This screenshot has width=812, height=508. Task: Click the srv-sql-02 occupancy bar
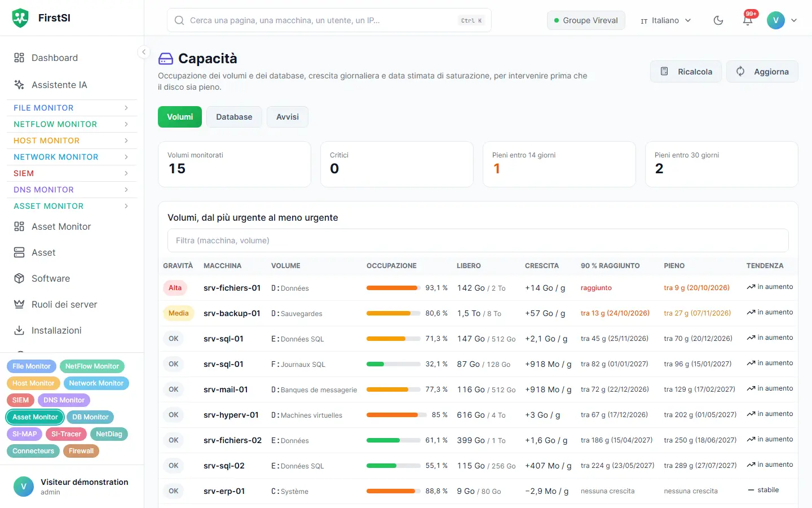[x=394, y=466]
